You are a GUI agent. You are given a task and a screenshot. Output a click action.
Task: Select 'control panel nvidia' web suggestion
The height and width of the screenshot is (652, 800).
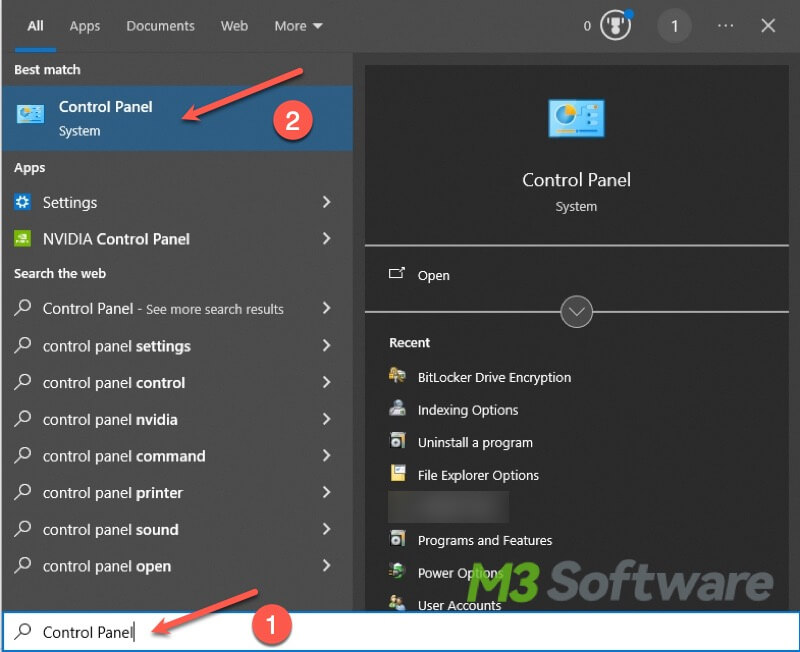(x=177, y=419)
